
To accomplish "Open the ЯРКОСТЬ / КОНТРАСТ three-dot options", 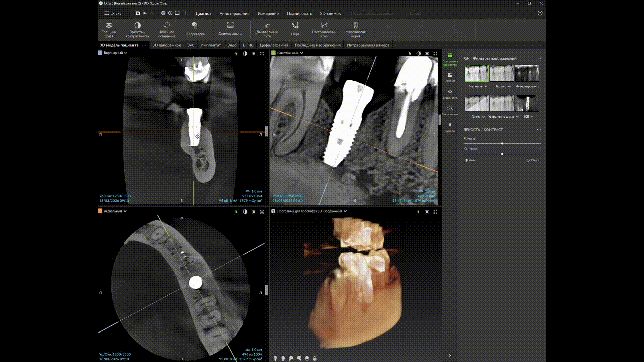I will [539, 130].
